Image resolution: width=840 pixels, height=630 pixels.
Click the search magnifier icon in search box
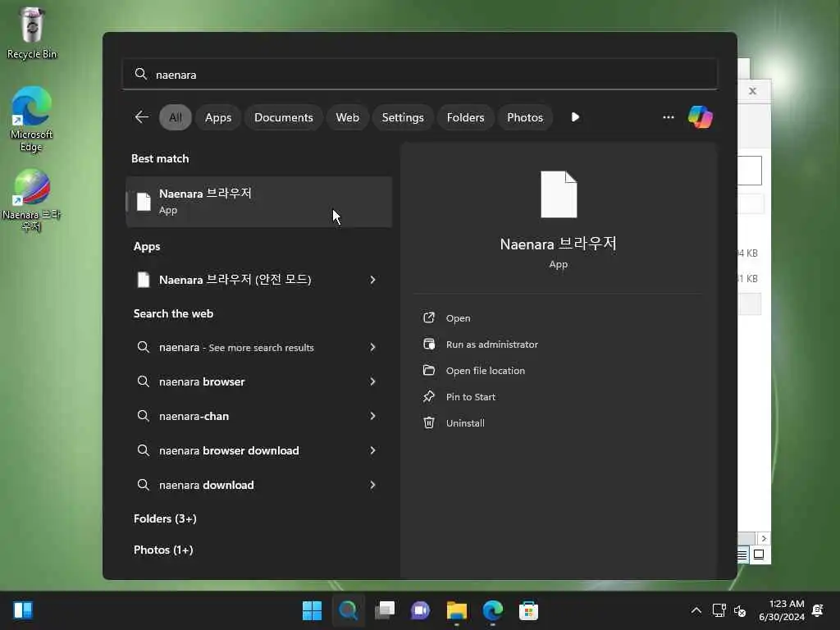point(141,74)
